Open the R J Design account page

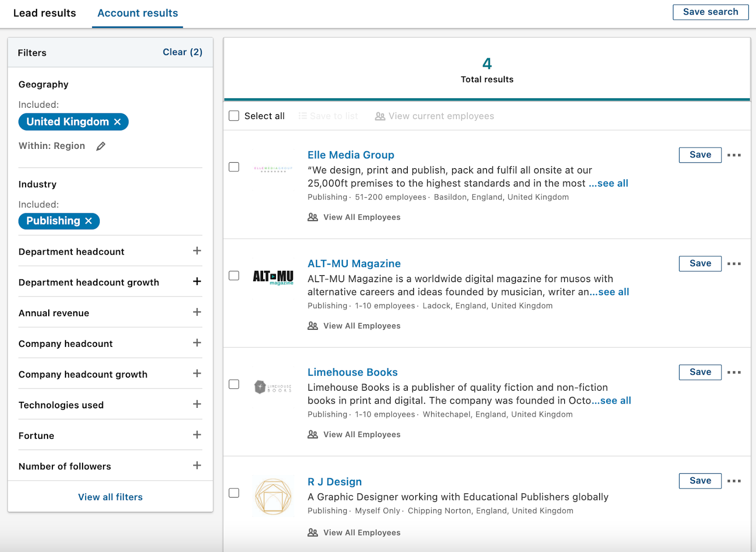pos(335,482)
